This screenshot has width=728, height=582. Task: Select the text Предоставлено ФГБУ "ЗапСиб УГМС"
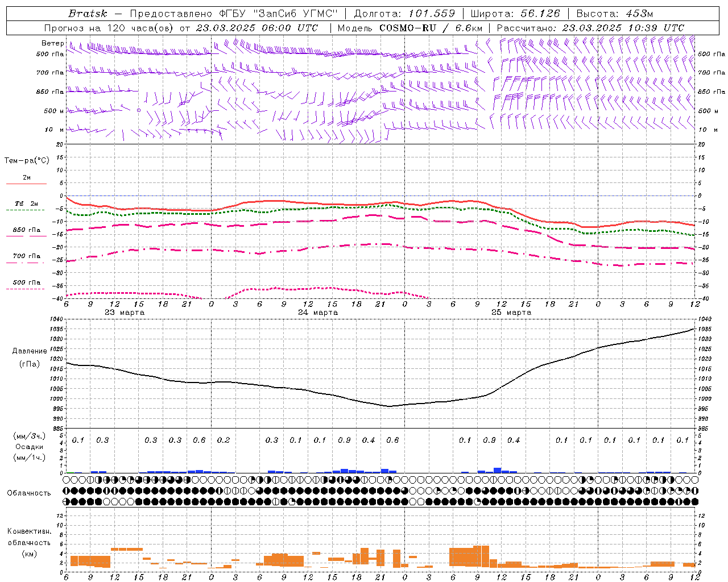pyautogui.click(x=234, y=13)
